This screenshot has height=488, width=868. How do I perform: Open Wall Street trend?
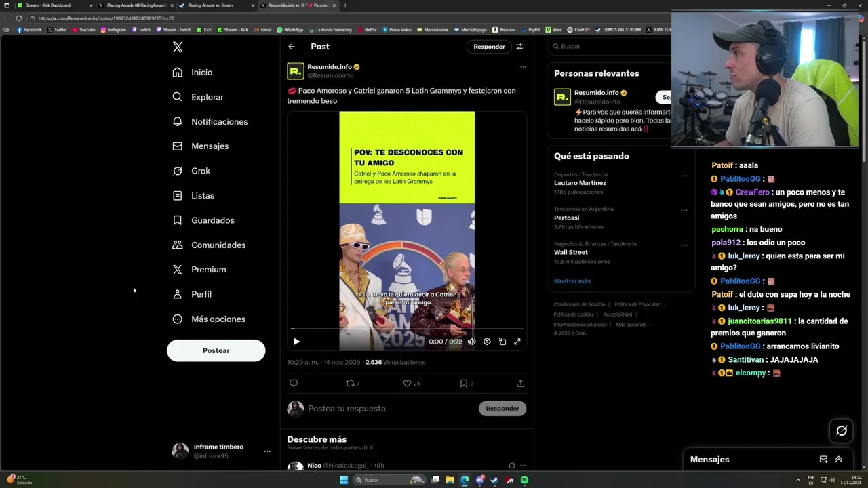(x=571, y=252)
